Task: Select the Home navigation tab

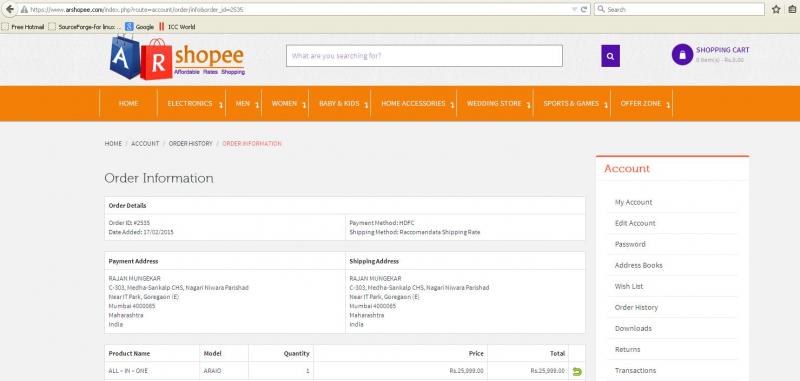Action: pos(129,104)
